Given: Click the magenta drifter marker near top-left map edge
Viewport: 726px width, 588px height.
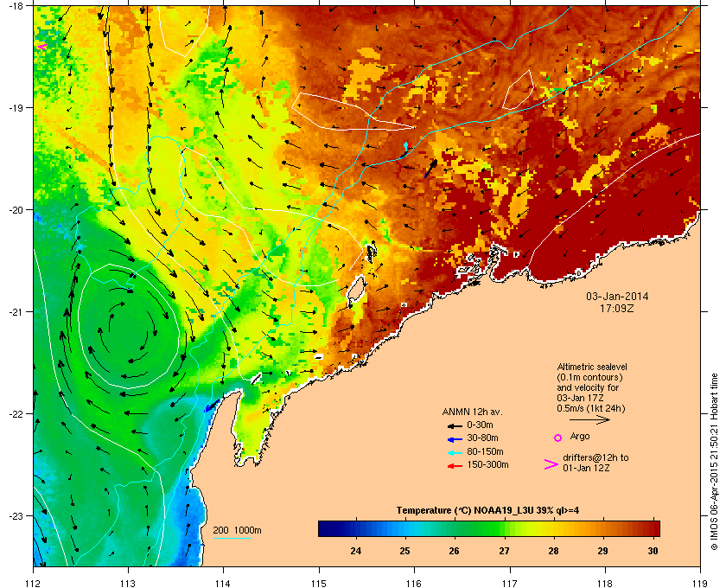Looking at the screenshot, I should 42,47.
